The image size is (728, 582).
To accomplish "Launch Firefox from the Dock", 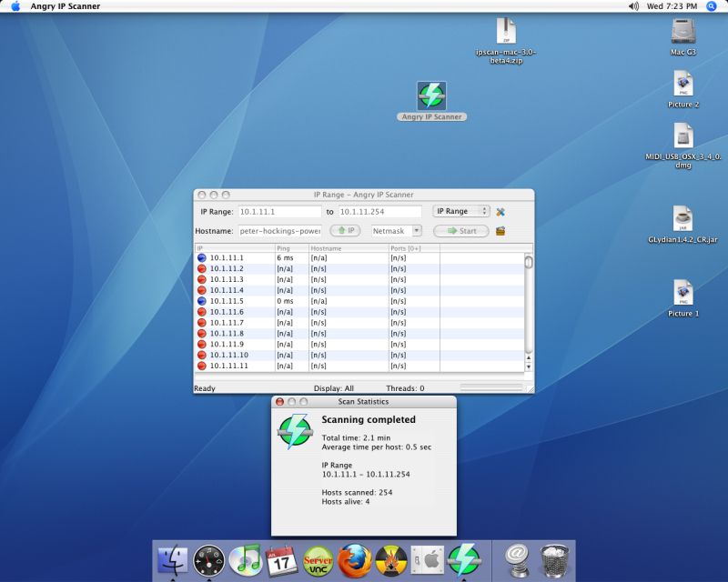I will [354, 561].
